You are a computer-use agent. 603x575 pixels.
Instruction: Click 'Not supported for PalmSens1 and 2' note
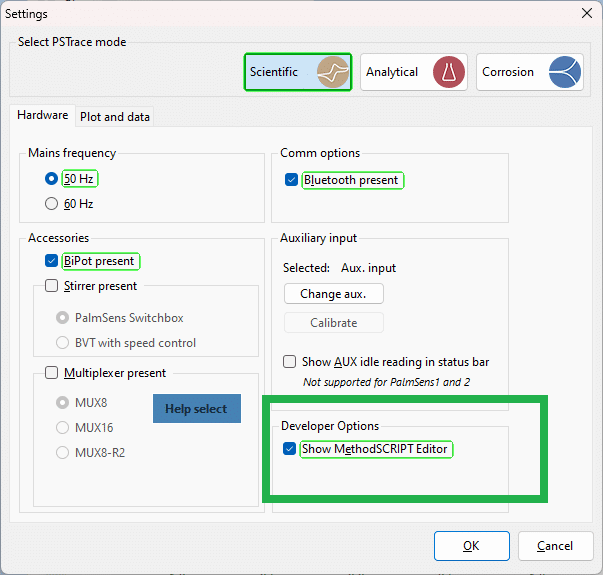[386, 382]
